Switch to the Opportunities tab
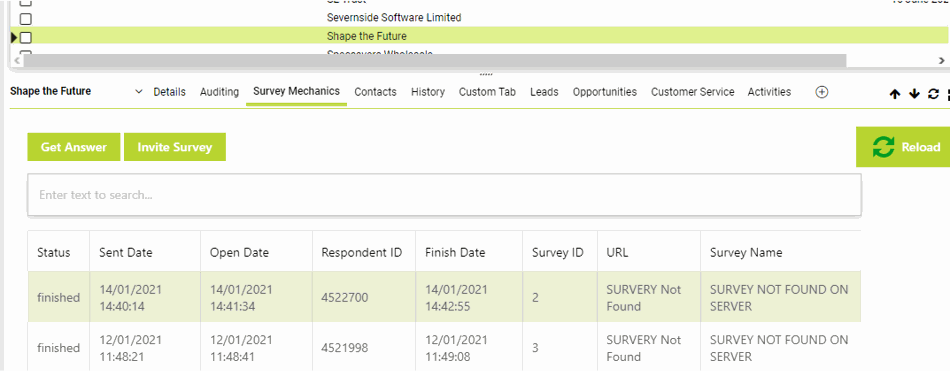The image size is (950, 371). tap(605, 92)
